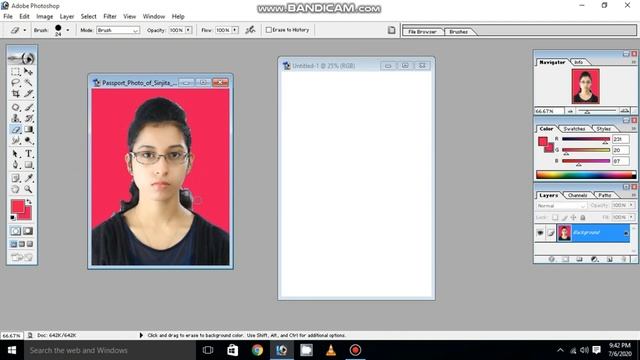This screenshot has height=360, width=640.
Task: Swap foreground and background colors arrow
Action: 29,202
